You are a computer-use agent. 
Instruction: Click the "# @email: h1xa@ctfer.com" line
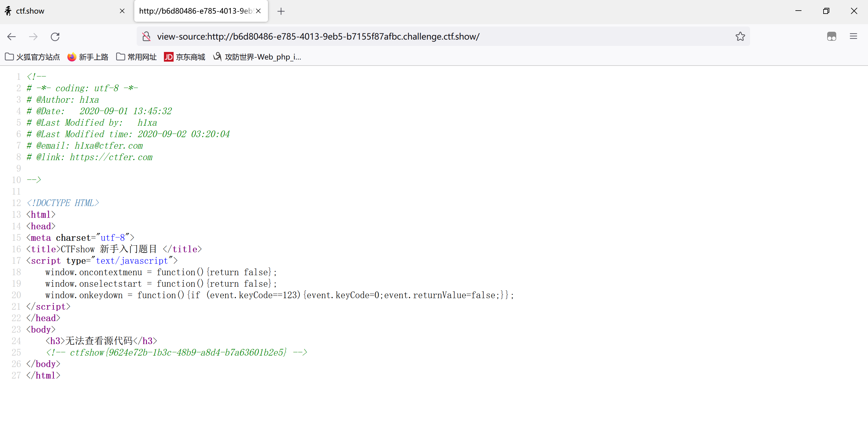(85, 146)
